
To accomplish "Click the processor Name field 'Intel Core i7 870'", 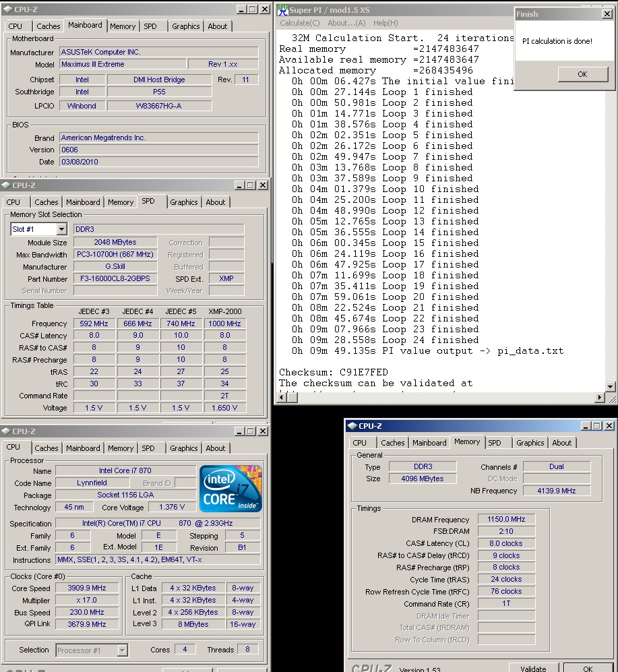I will click(125, 470).
